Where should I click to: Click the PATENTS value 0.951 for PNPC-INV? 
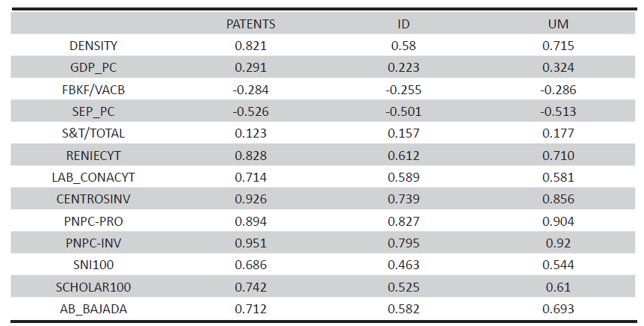point(251,243)
